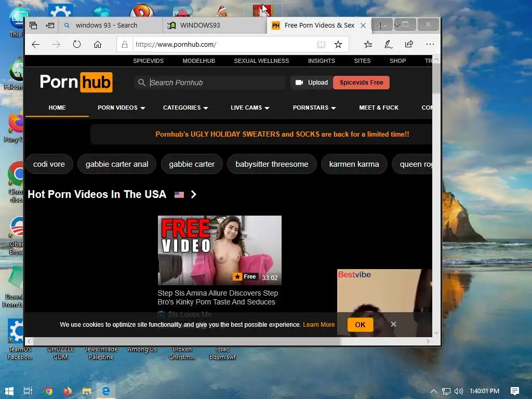The image size is (532, 399).
Task: Expand the PORNSTARS dropdown menu
Action: point(314,108)
